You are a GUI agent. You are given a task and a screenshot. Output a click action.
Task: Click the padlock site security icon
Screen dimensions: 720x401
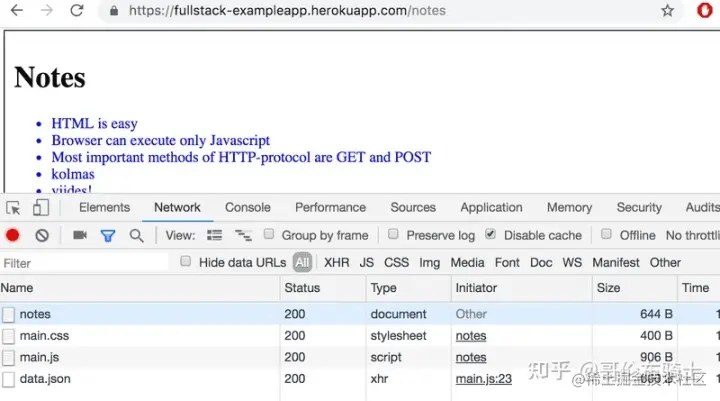pos(114,11)
